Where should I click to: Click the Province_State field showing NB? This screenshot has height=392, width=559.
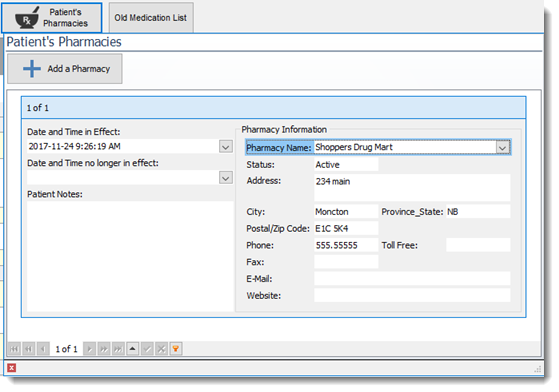[478, 212]
